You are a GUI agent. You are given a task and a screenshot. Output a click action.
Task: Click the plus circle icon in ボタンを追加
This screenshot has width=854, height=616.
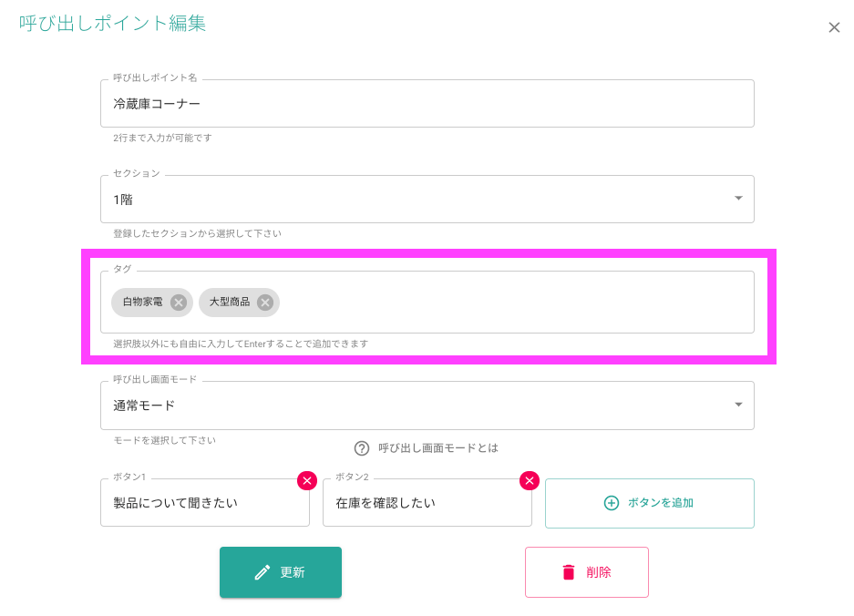(612, 503)
